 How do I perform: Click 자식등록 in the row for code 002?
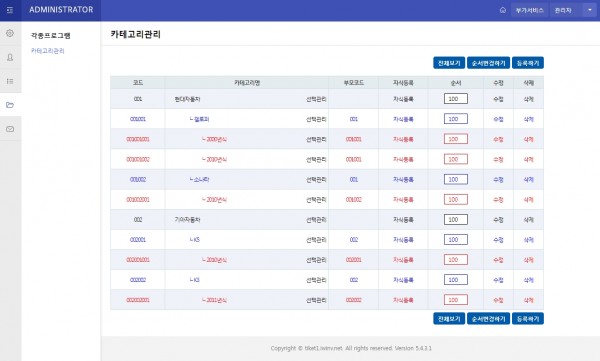403,220
